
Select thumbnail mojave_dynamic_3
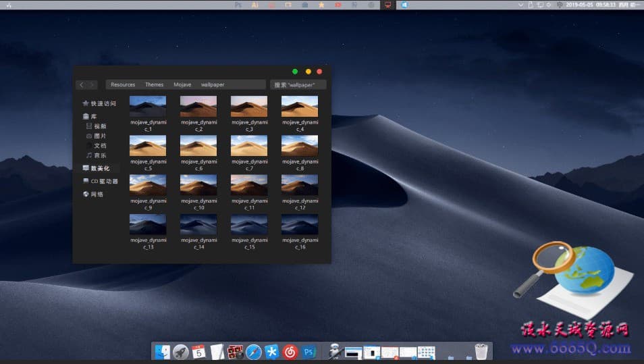coord(249,107)
